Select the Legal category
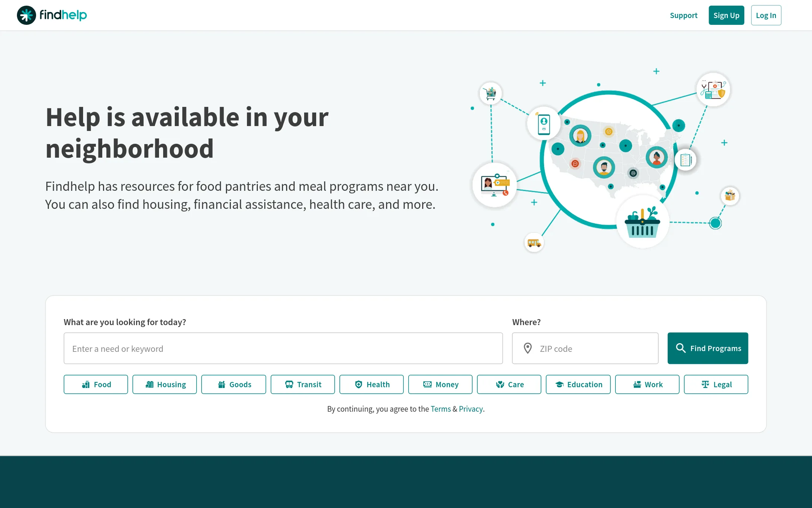This screenshot has width=812, height=508. pyautogui.click(x=716, y=385)
